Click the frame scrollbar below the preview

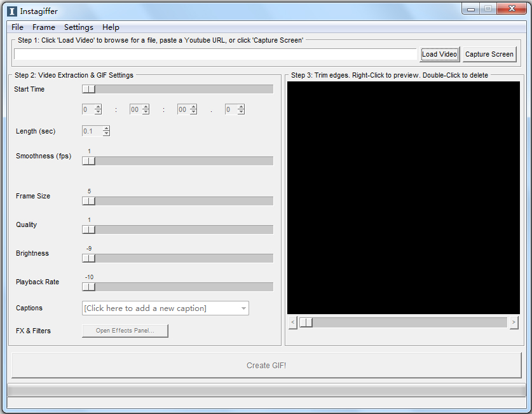307,322
